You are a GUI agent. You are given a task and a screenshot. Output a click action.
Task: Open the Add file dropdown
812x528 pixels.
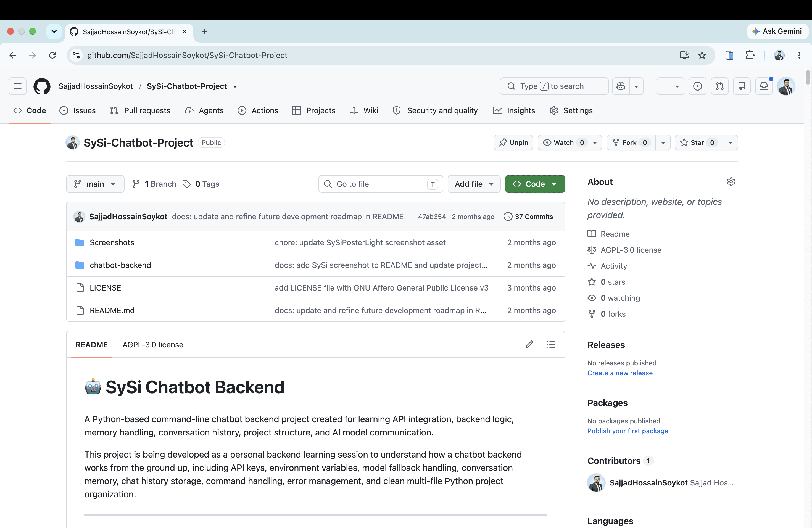click(x=474, y=184)
